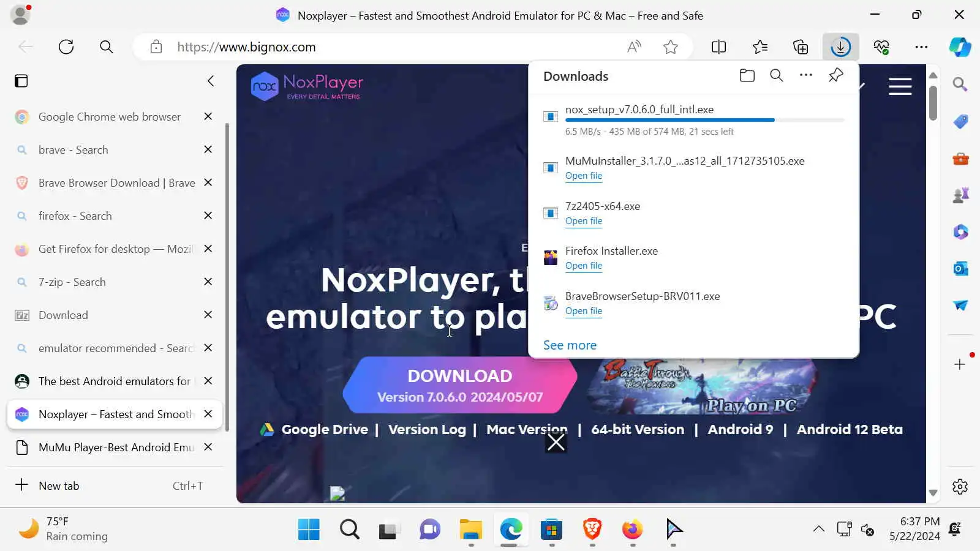Close the popup with X icon
Viewport: 980px width, 551px height.
(x=556, y=442)
